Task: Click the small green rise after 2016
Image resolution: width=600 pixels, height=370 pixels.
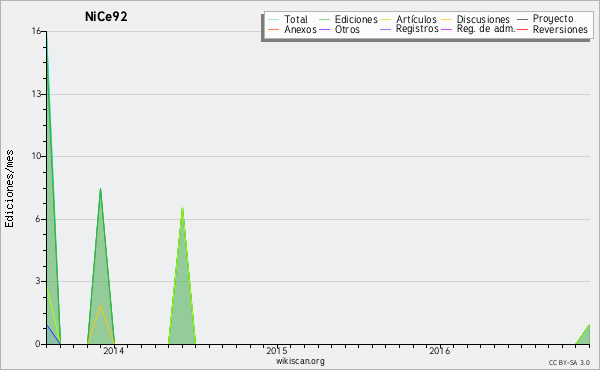Action: coord(583,334)
